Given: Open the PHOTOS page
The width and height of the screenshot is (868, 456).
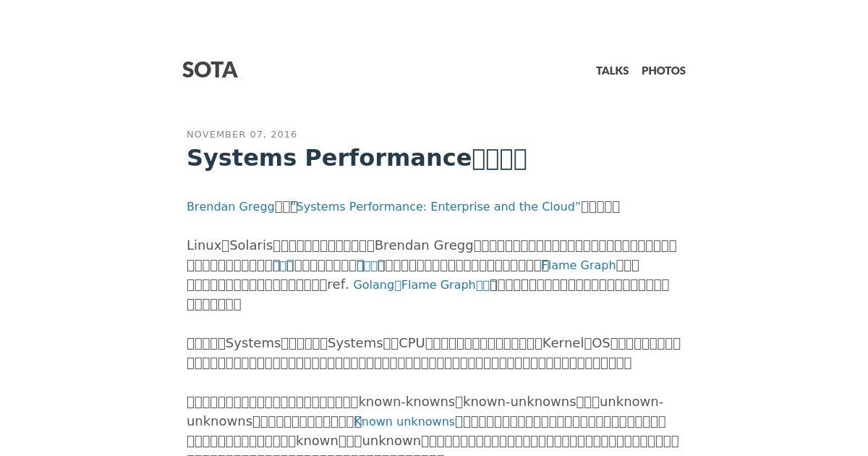Looking at the screenshot, I should (663, 71).
